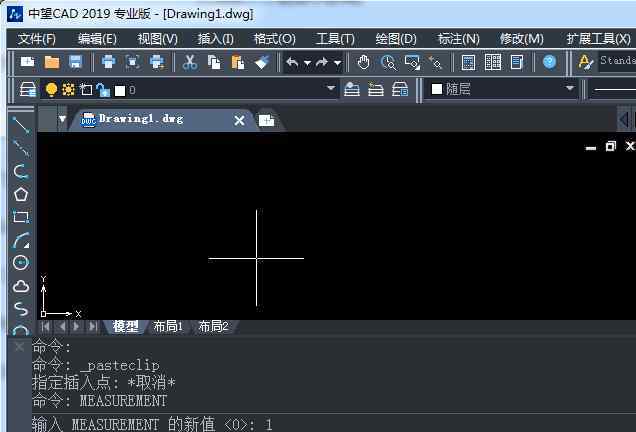
Task: Click the Publish printer icon
Action: [x=157, y=62]
